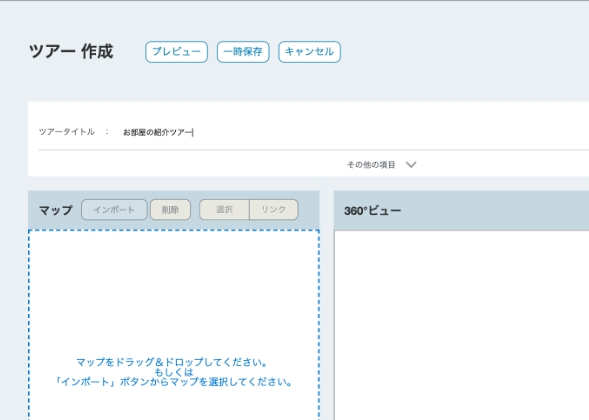Focus the ツアータイトル text field

(x=353, y=132)
